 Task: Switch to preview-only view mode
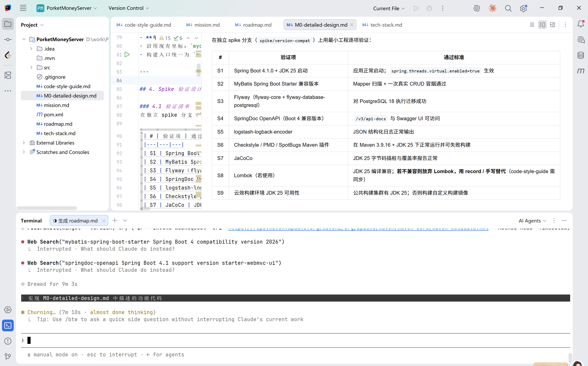pyautogui.click(x=553, y=25)
